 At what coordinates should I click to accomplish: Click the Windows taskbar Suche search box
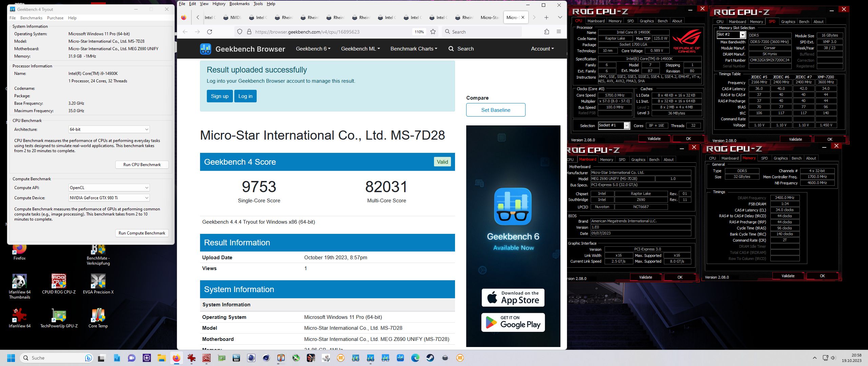pyautogui.click(x=56, y=358)
